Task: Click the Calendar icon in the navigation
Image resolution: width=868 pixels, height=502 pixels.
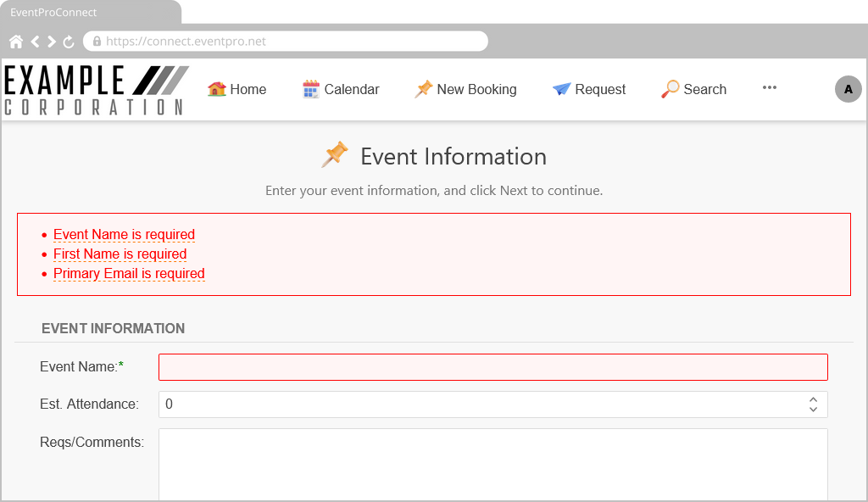Action: tap(311, 89)
